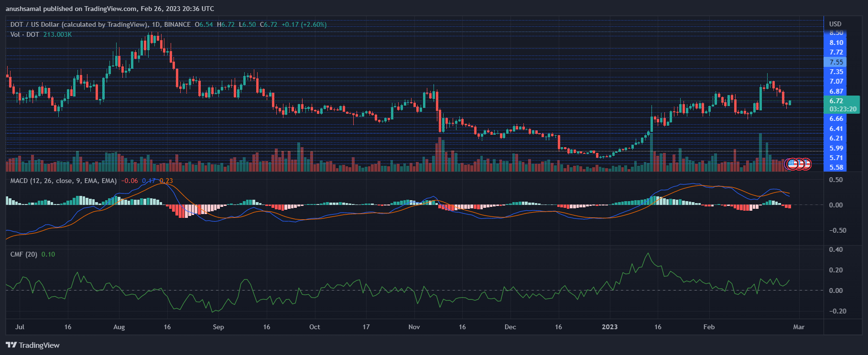Click the rightmost US flag event marker
The height and width of the screenshot is (355, 868).
(806, 164)
